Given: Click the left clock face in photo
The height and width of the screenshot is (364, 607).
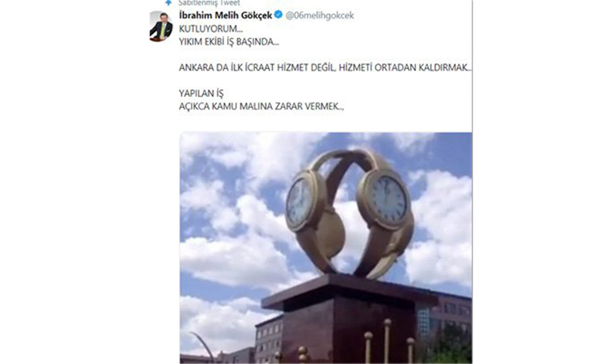Looking at the screenshot, I should pos(300,202).
